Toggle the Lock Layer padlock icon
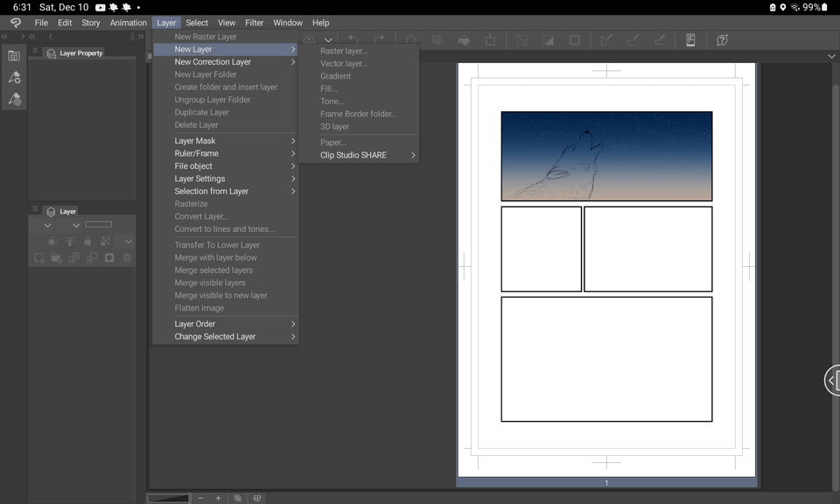The width and height of the screenshot is (840, 504). pos(87,241)
